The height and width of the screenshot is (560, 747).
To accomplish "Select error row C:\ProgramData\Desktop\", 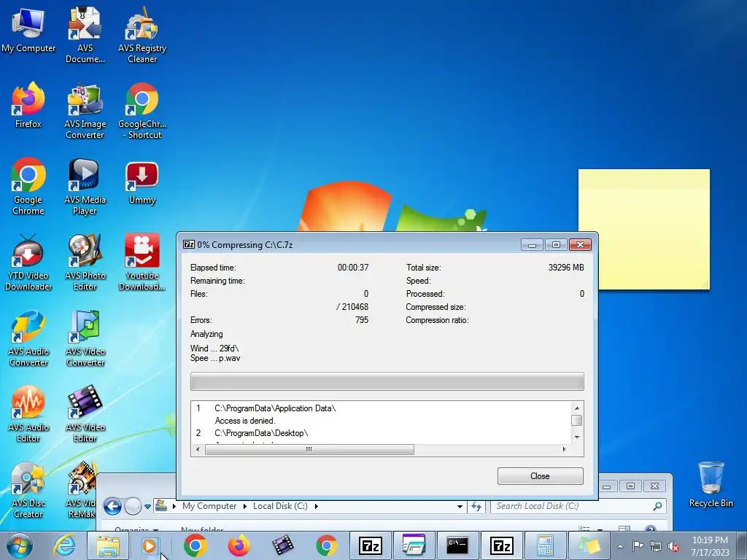I will coord(261,433).
